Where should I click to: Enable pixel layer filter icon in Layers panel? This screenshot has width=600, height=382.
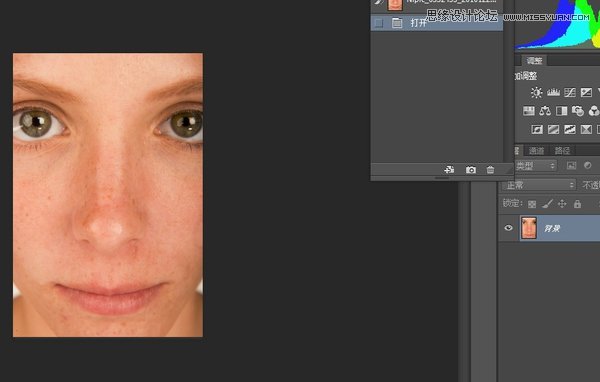(x=571, y=165)
